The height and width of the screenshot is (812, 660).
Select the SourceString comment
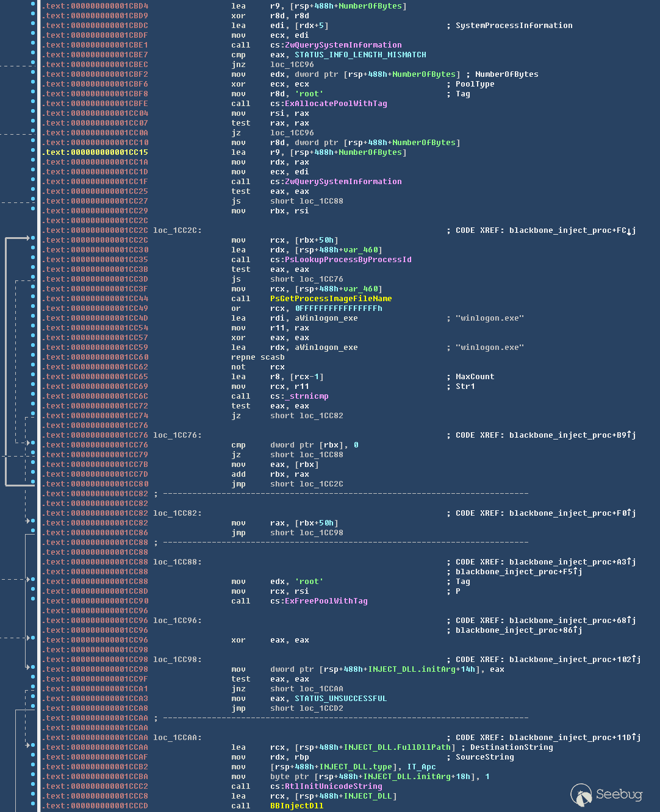point(485,757)
